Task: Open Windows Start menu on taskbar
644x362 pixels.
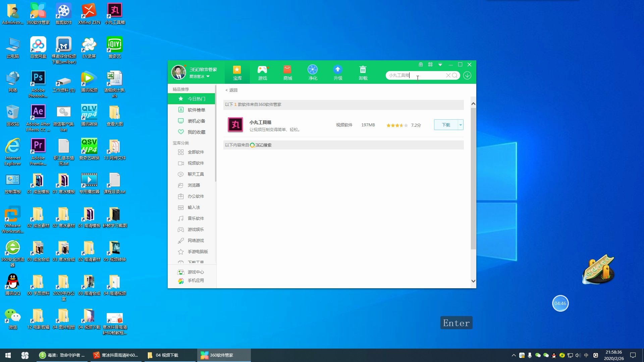Action: click(x=8, y=355)
